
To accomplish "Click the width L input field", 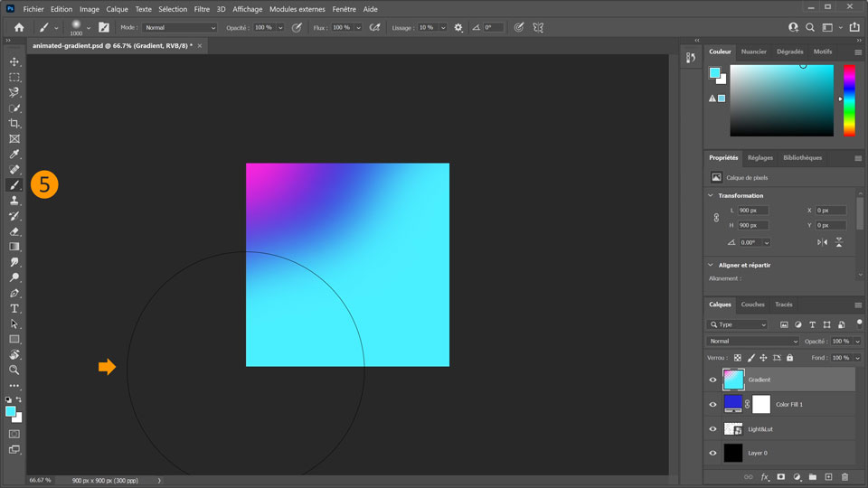I will 752,211.
